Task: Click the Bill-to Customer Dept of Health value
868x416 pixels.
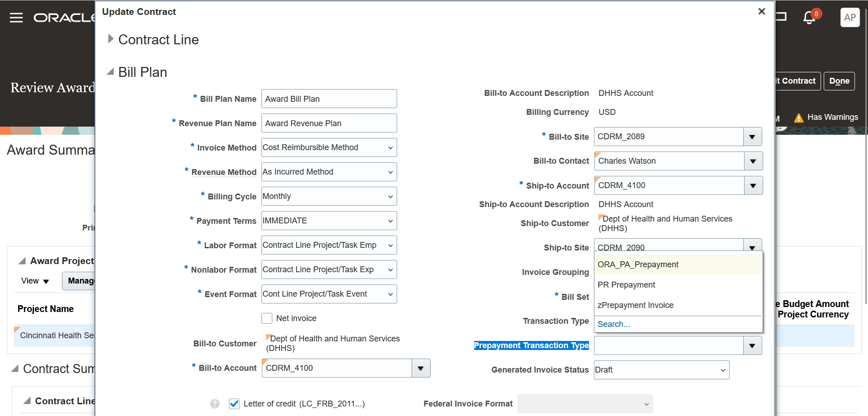Action: click(333, 343)
